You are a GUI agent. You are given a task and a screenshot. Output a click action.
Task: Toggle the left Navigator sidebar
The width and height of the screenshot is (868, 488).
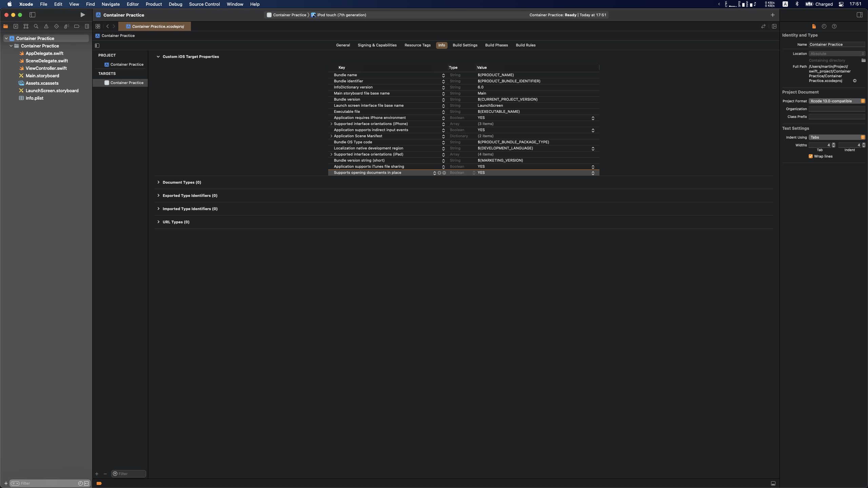pos(32,15)
